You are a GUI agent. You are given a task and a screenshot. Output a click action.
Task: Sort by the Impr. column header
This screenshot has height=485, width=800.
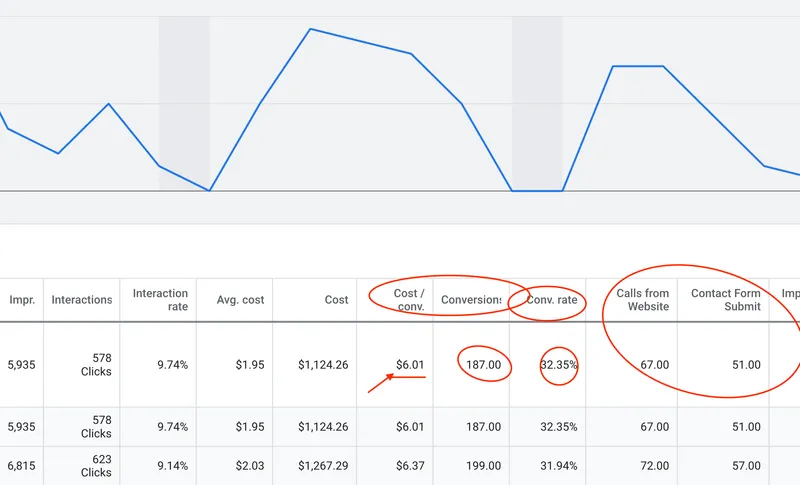(22, 300)
